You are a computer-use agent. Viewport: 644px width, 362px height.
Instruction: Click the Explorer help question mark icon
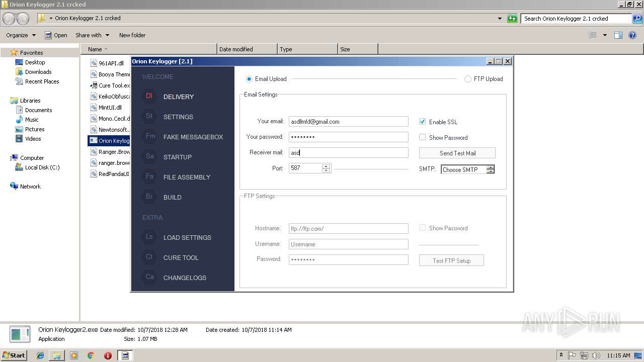coord(633,35)
